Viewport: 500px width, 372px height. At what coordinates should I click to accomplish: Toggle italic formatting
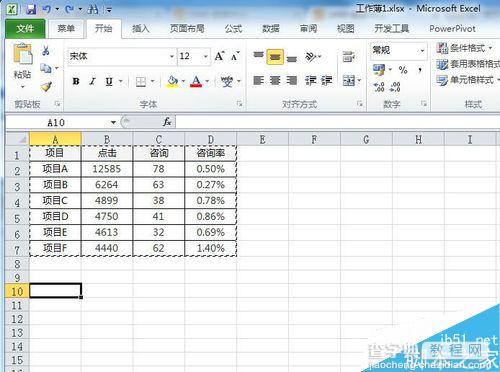click(x=93, y=81)
